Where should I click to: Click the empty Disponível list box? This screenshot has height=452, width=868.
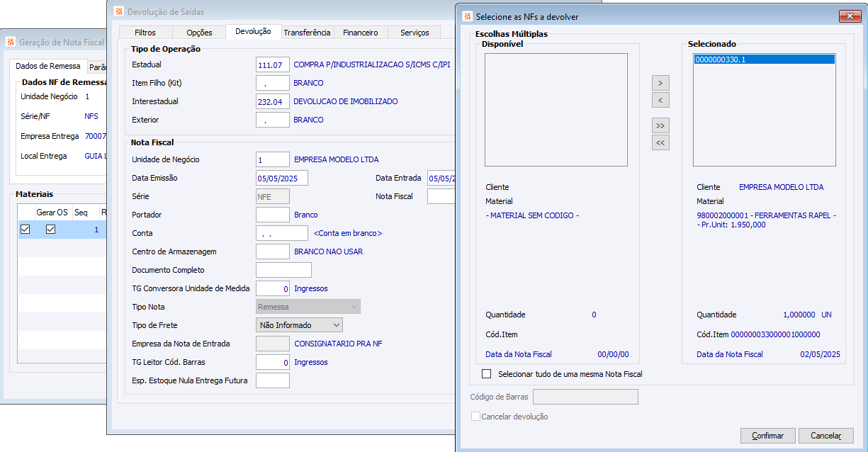[556, 110]
